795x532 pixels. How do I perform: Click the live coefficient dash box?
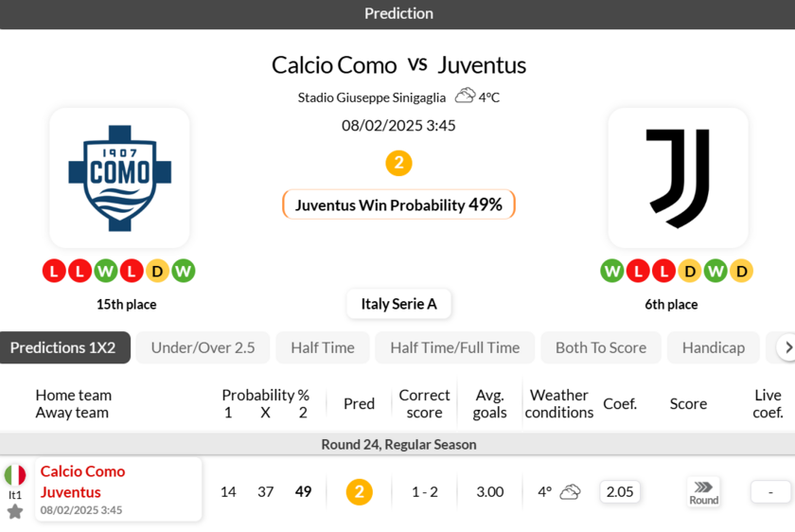770,492
